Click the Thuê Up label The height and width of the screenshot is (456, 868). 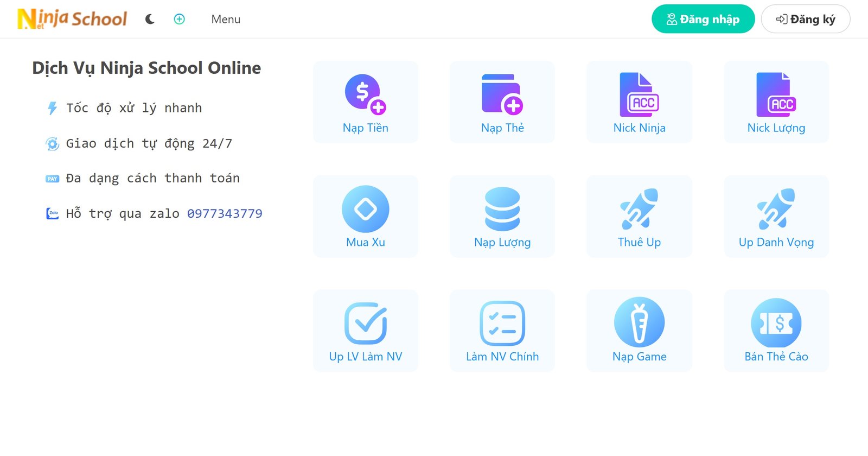click(639, 242)
